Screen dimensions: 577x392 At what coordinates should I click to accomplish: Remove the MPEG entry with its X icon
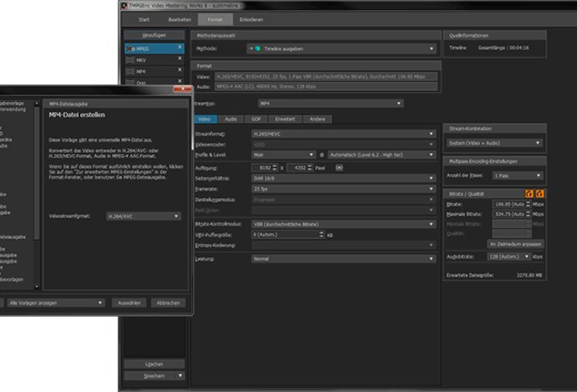[179, 48]
